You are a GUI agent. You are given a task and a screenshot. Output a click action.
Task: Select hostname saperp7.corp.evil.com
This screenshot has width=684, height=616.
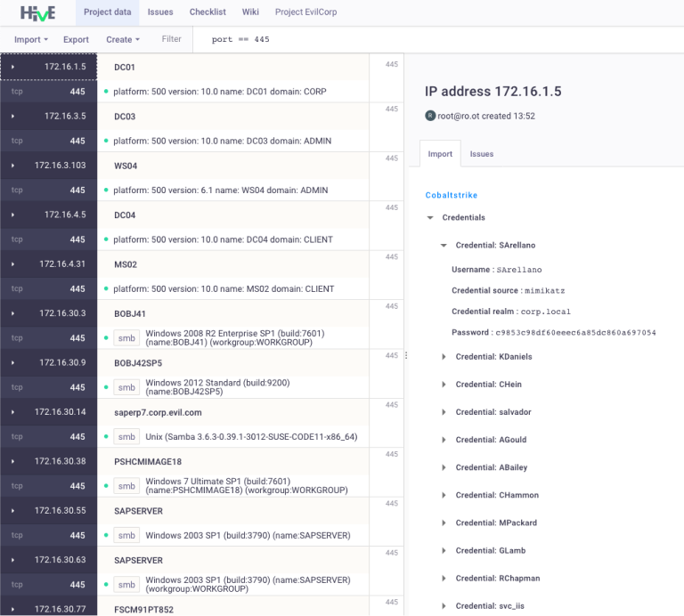pyautogui.click(x=158, y=412)
